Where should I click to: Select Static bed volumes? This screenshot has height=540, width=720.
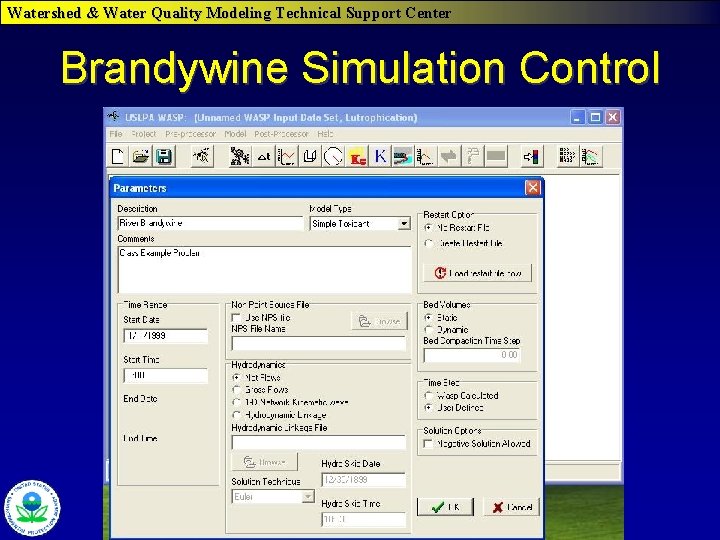tap(428, 318)
